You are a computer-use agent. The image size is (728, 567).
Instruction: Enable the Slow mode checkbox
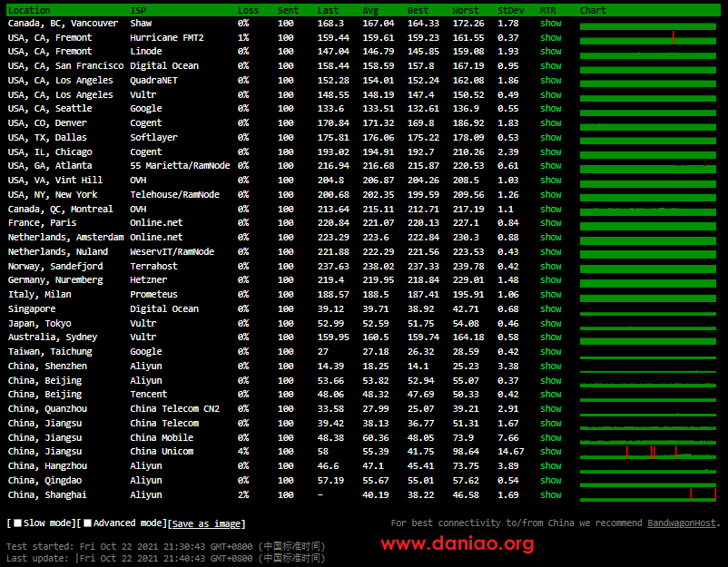click(17, 523)
